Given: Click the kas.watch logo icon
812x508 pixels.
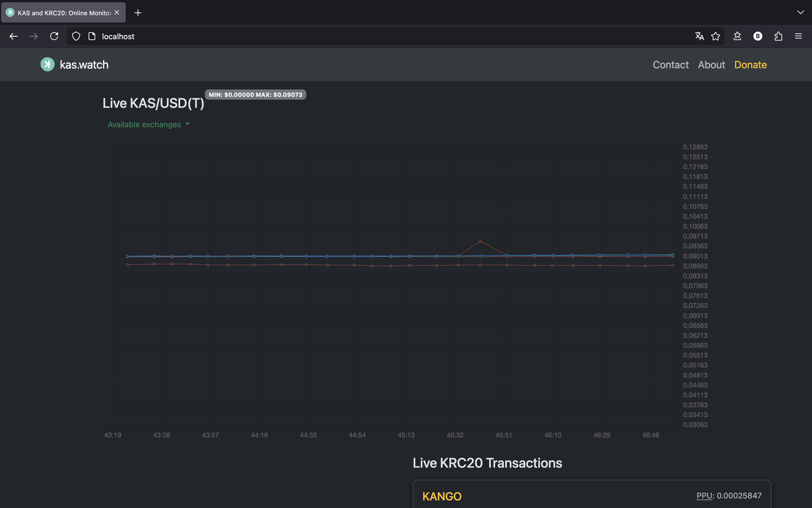Looking at the screenshot, I should (47, 65).
